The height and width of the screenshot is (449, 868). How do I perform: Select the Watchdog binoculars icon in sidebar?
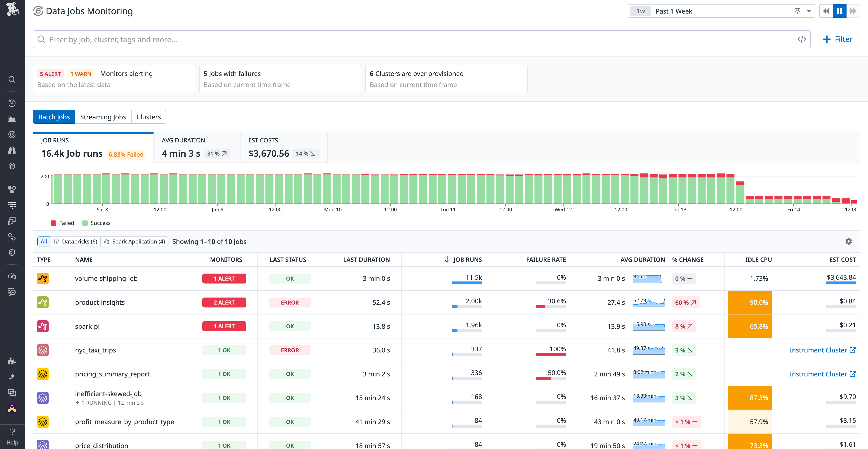pos(12,150)
